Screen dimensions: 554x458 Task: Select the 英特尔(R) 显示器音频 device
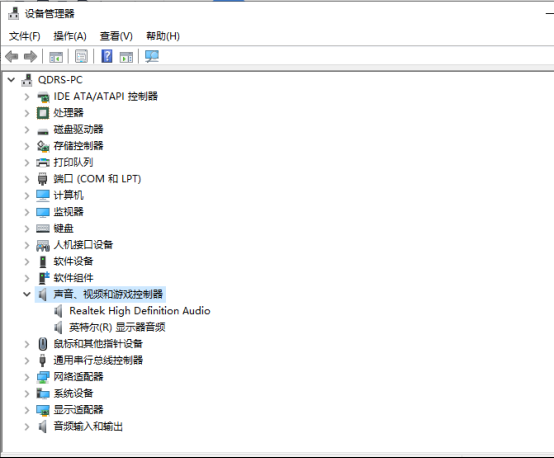click(117, 327)
